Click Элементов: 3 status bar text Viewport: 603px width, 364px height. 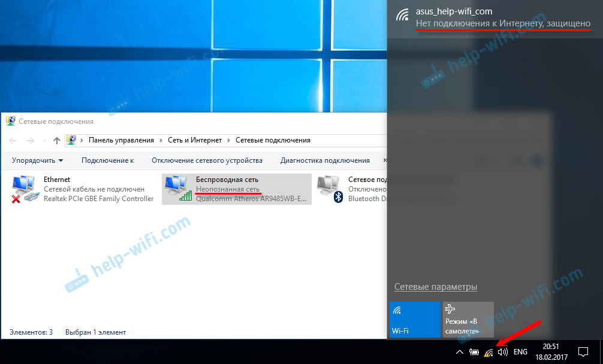[x=31, y=332]
